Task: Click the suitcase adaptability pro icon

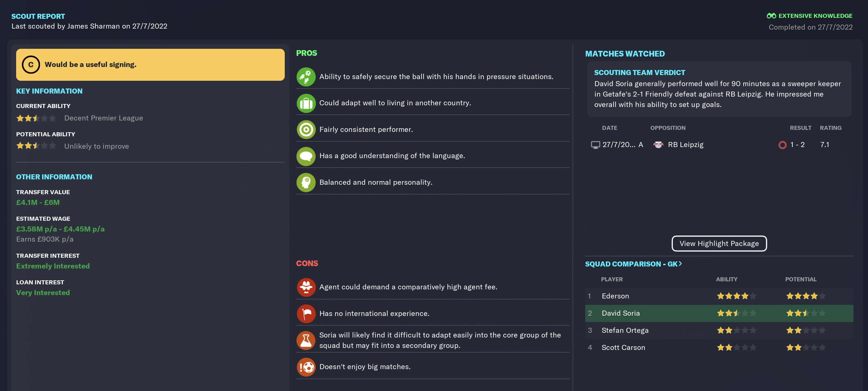Action: tap(306, 103)
